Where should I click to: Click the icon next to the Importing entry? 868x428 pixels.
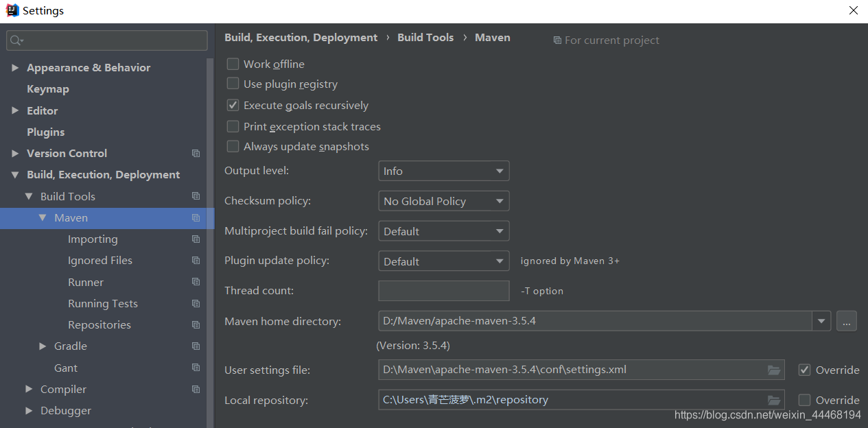pos(196,239)
